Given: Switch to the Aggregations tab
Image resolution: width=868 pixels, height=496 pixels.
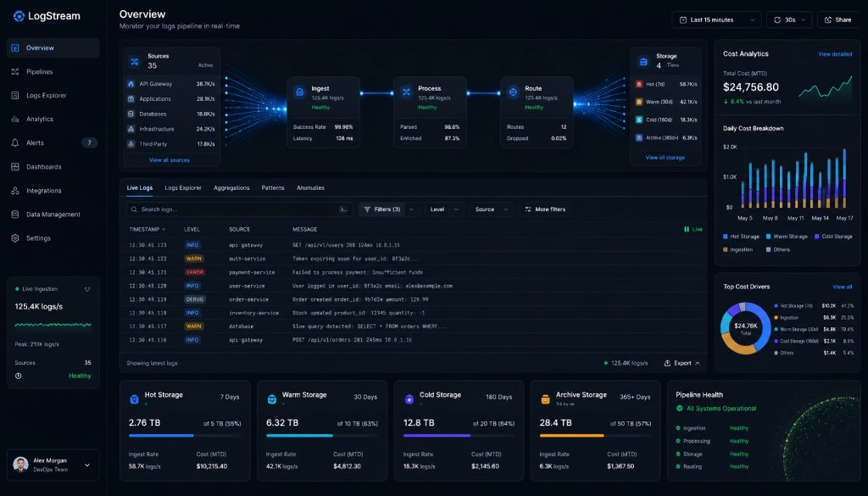Looking at the screenshot, I should [231, 187].
